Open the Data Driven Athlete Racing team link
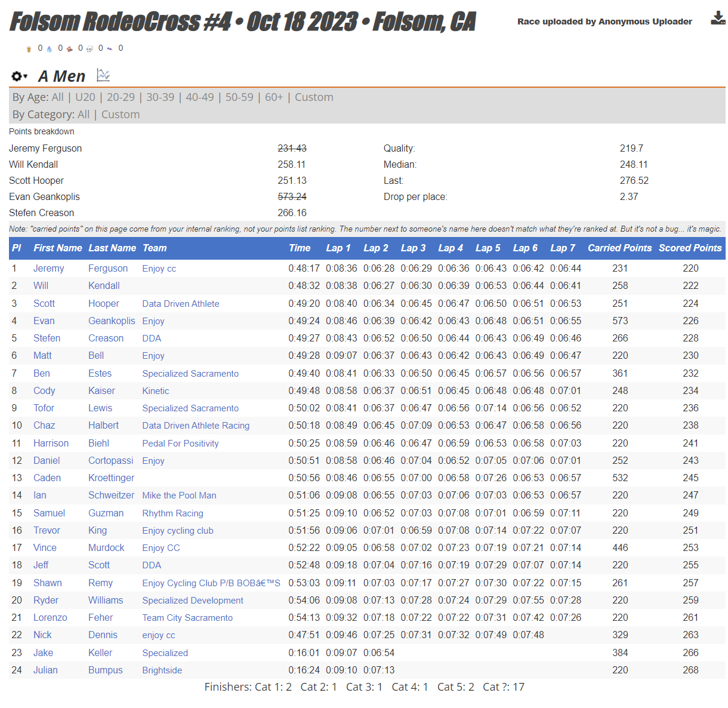Screen dimensions: 728x708 click(196, 426)
